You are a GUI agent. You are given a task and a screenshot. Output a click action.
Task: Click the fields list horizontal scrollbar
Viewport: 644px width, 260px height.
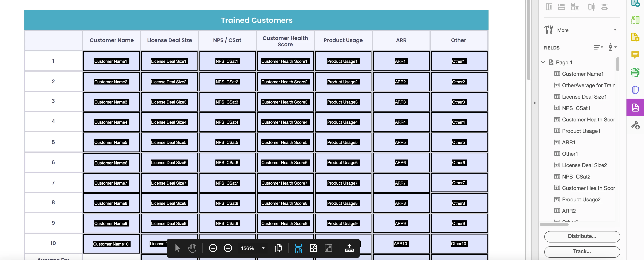pyautogui.click(x=554, y=224)
